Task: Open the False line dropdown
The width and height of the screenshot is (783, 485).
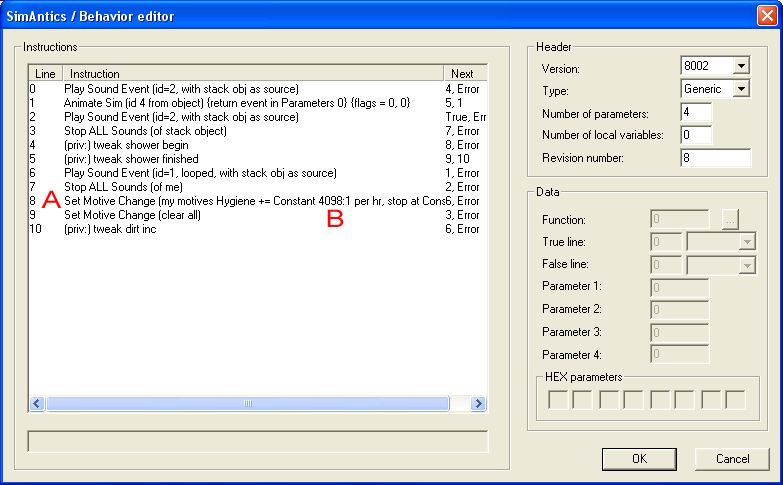Action: tap(747, 265)
